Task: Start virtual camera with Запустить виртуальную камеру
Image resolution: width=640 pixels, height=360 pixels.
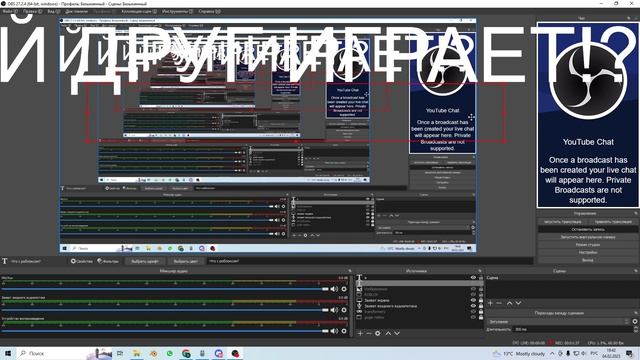Action: click(x=587, y=237)
